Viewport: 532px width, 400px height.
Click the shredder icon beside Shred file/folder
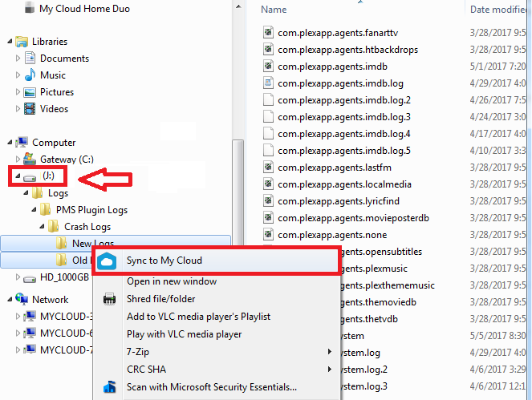coord(109,299)
